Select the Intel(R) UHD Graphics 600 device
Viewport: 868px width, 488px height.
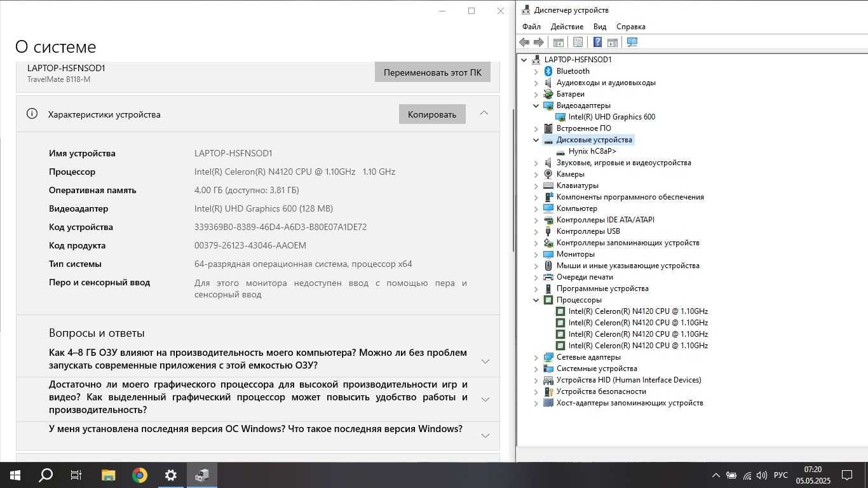click(x=611, y=117)
